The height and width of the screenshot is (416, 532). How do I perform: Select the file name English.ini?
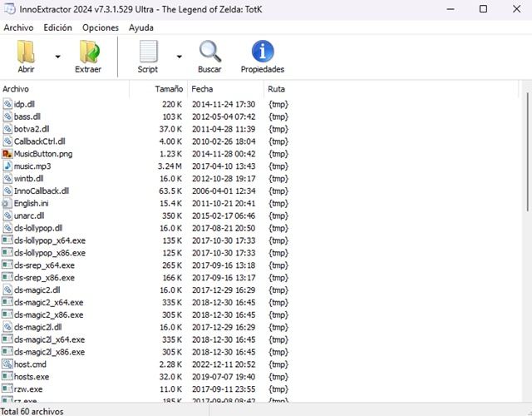click(x=32, y=203)
